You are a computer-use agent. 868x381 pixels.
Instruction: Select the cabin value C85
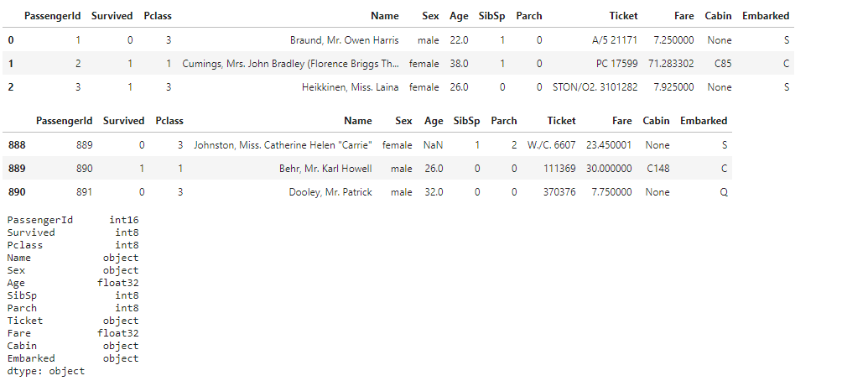(x=722, y=64)
